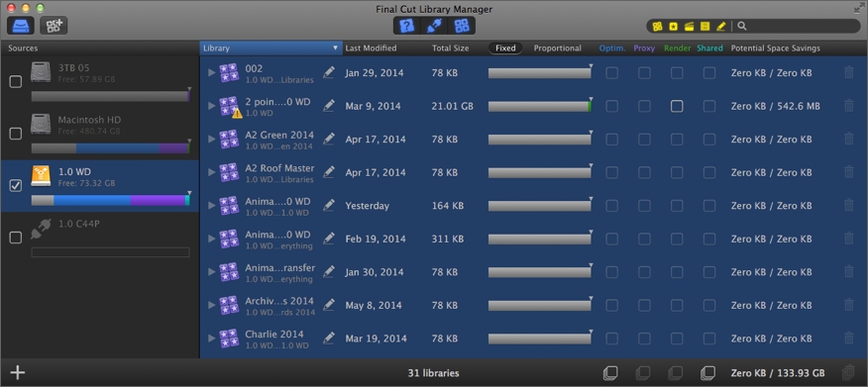Click pencil icon for Charlie 2014
This screenshot has width=868, height=387.
click(329, 338)
